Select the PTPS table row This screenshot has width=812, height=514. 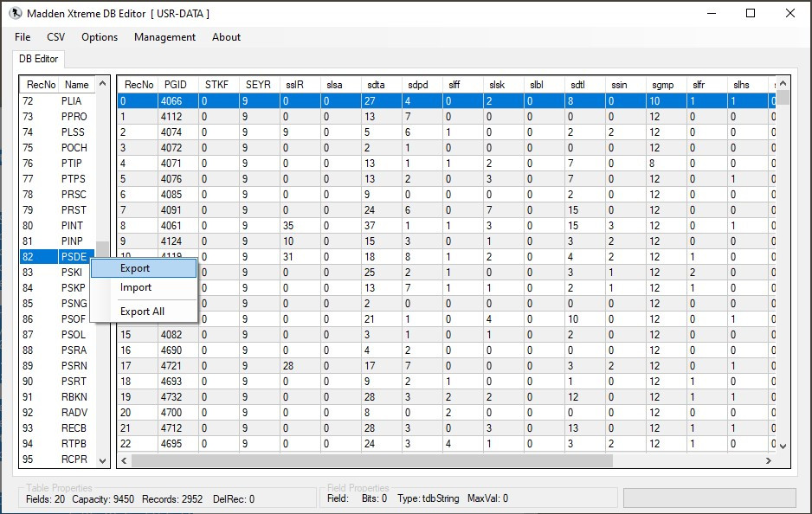click(58, 178)
